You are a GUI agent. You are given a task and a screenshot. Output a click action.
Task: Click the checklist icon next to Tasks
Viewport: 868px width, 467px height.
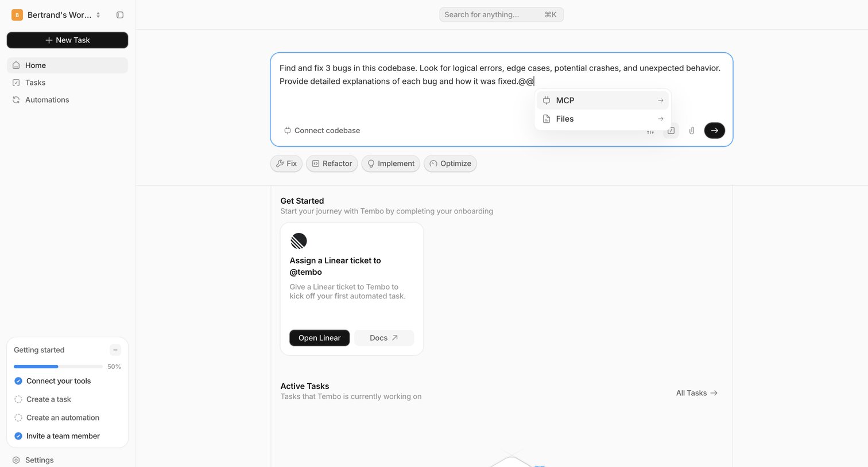(16, 83)
